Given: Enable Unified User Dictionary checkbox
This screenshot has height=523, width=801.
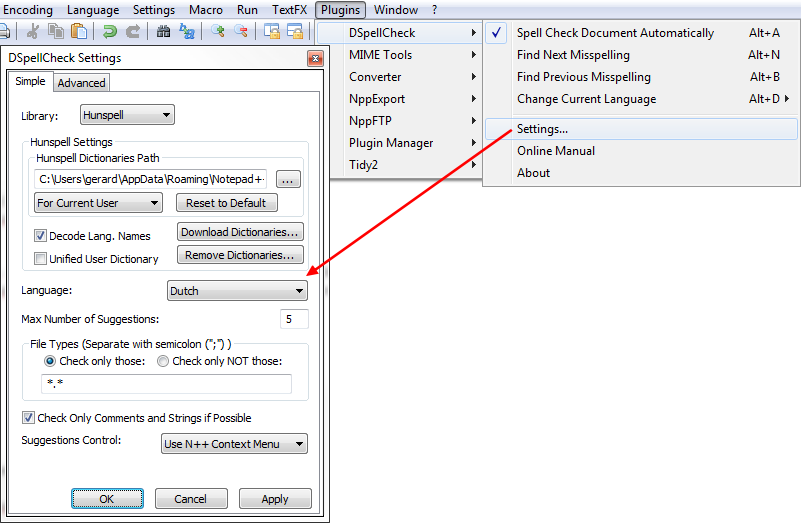Looking at the screenshot, I should [41, 259].
